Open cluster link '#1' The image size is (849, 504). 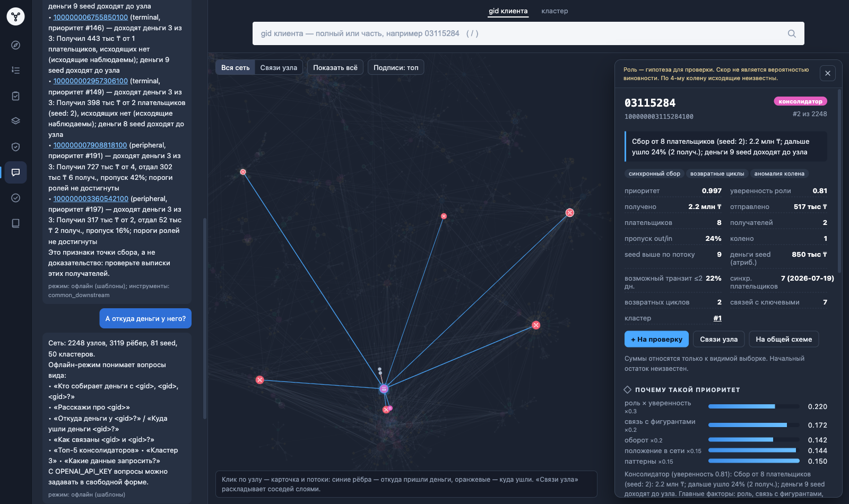point(717,318)
